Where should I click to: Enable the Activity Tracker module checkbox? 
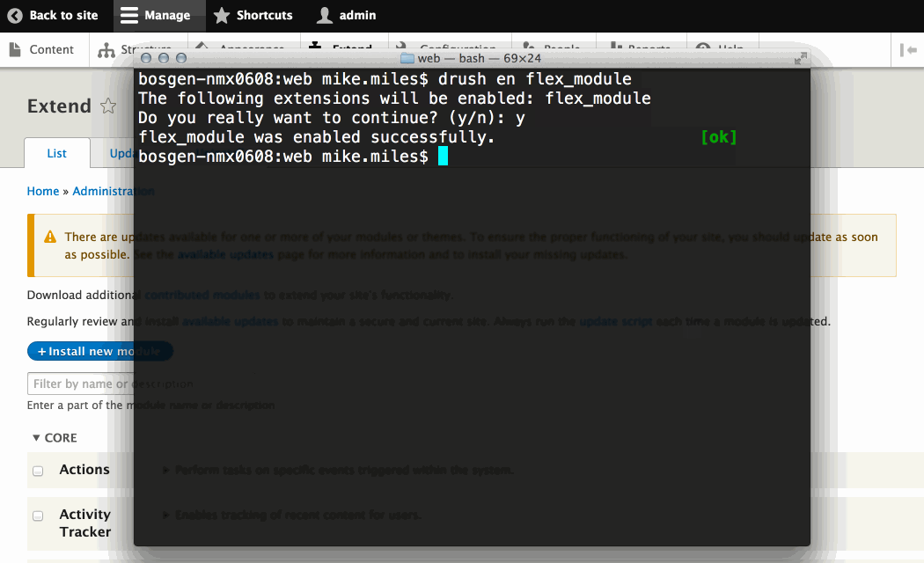click(x=38, y=515)
